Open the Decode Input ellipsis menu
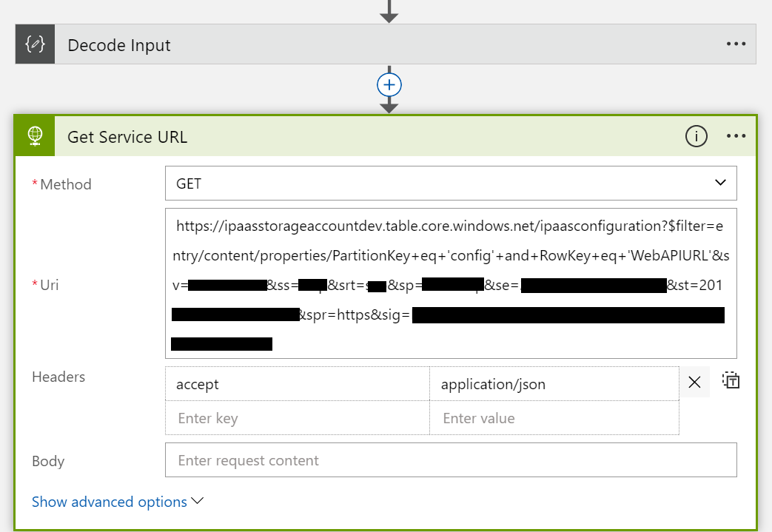Viewport: 772px width, 532px height. 736,44
